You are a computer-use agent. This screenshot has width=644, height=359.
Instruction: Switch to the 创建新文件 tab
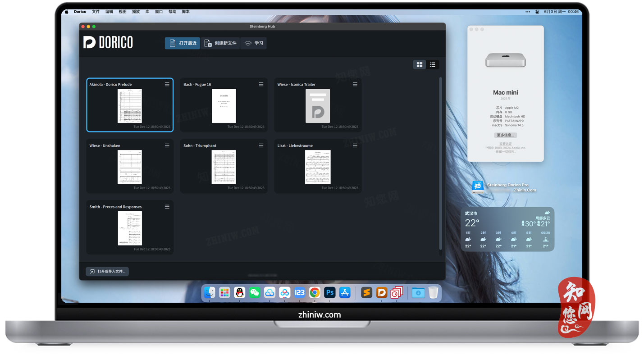220,43
